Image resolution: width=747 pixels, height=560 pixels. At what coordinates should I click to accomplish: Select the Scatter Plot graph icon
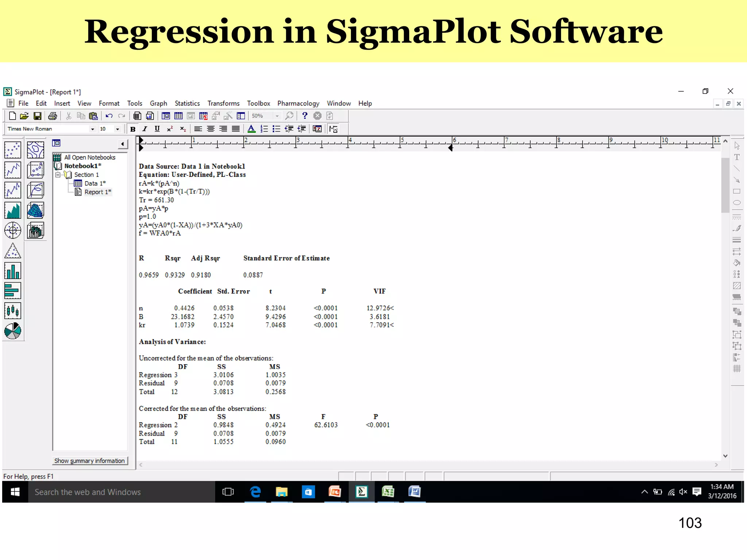[x=13, y=150]
